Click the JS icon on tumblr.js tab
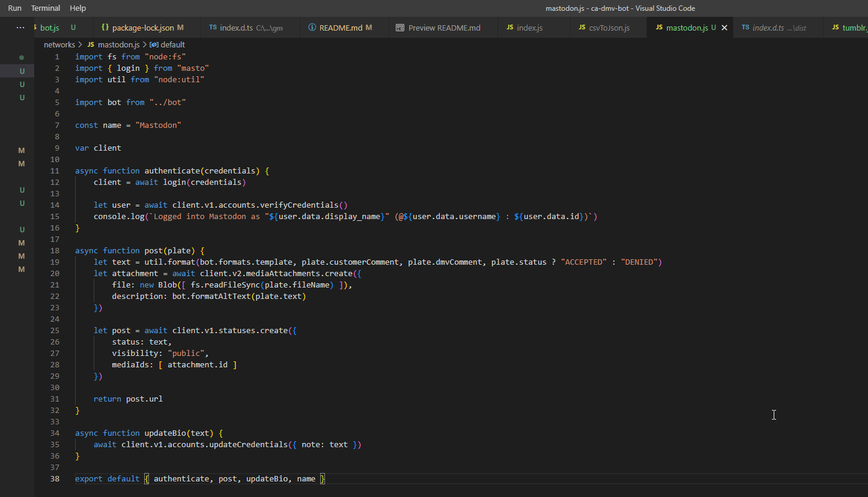868x497 pixels. click(836, 28)
